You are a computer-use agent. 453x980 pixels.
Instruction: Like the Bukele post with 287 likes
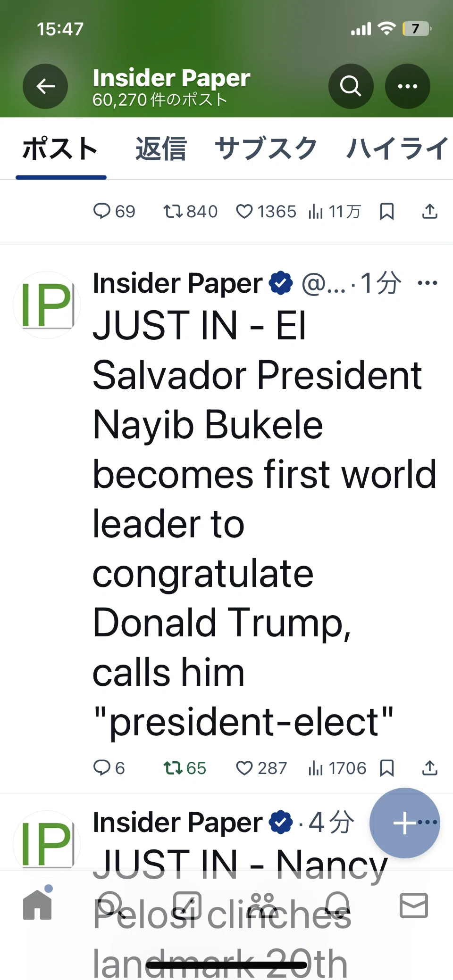pos(261,768)
